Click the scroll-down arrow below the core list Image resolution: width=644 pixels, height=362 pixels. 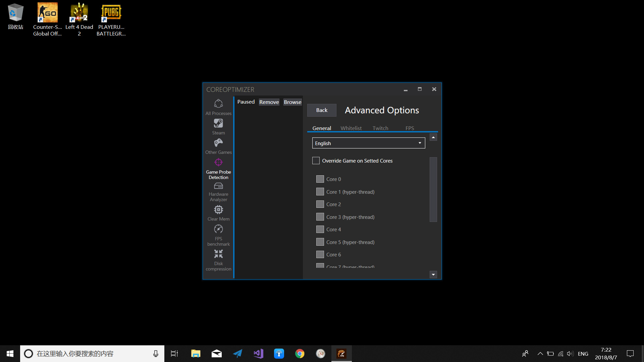click(x=433, y=274)
